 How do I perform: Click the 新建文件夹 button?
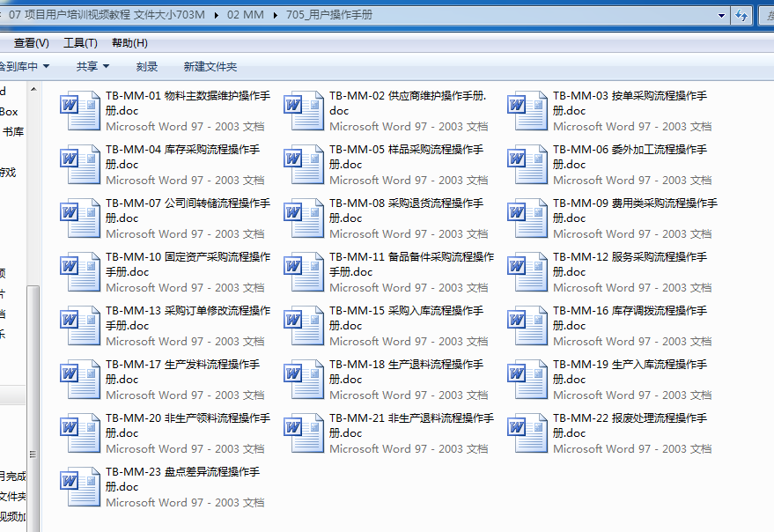click(210, 66)
